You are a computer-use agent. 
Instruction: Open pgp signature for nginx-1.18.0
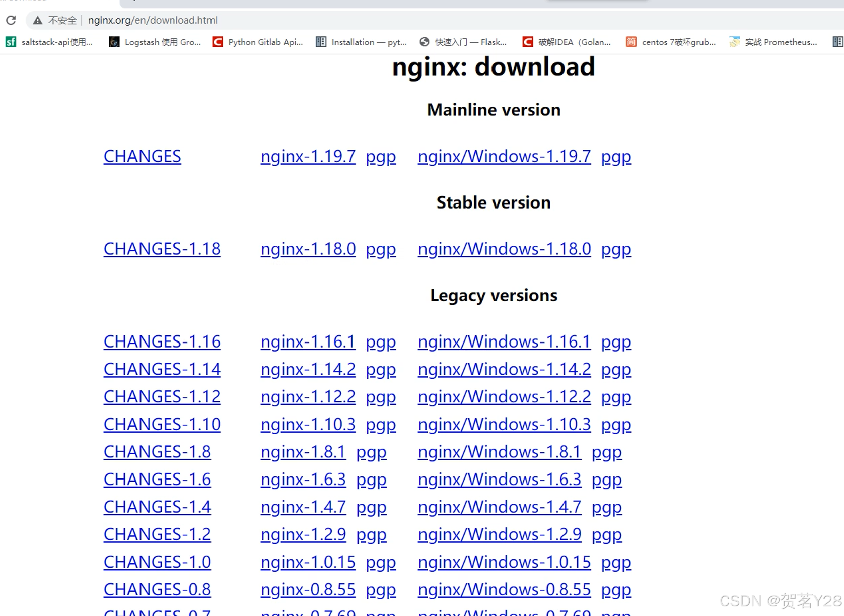(x=381, y=250)
